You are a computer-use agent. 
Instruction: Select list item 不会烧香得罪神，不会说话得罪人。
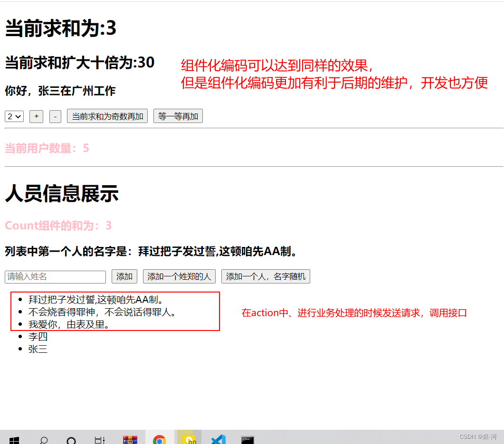pyautogui.click(x=103, y=312)
